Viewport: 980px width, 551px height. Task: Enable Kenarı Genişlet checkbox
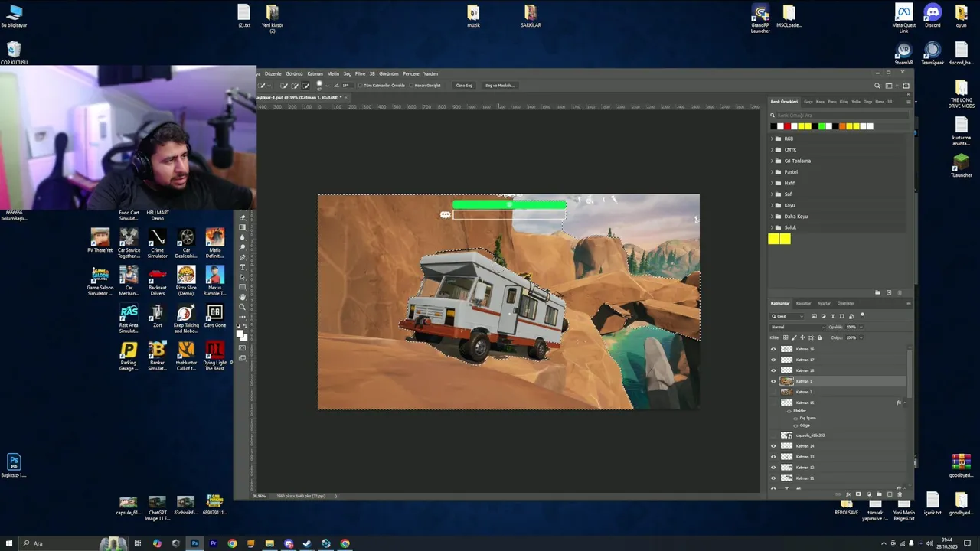411,86
